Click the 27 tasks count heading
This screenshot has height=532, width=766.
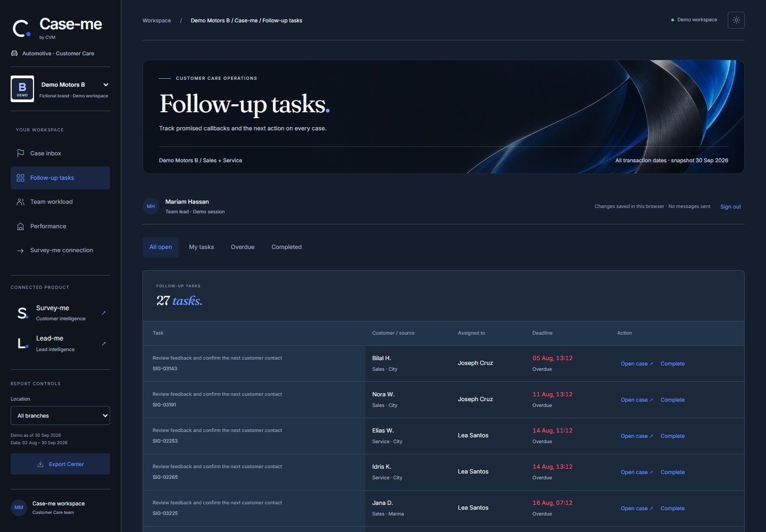(x=179, y=301)
